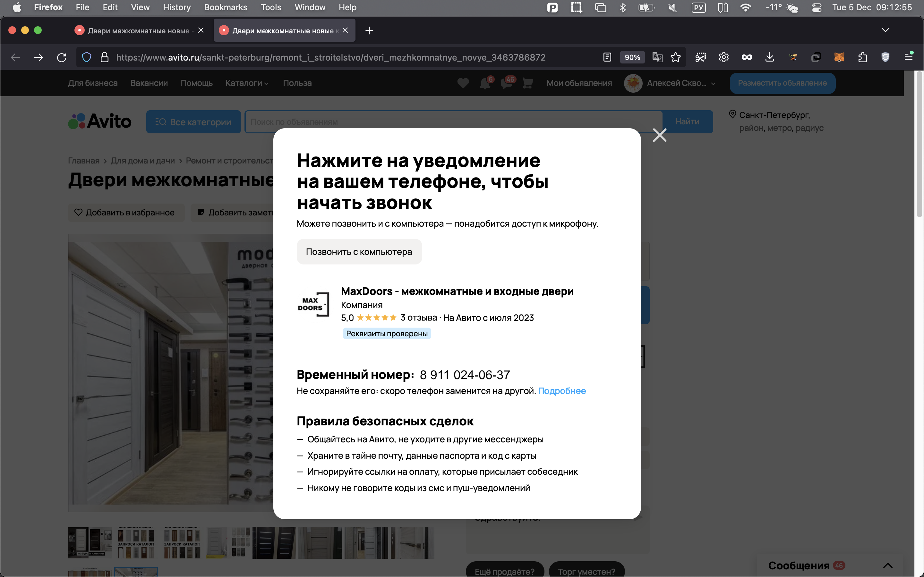This screenshot has width=924, height=577.
Task: Toggle the Bluetooth menu bar icon
Action: [623, 8]
